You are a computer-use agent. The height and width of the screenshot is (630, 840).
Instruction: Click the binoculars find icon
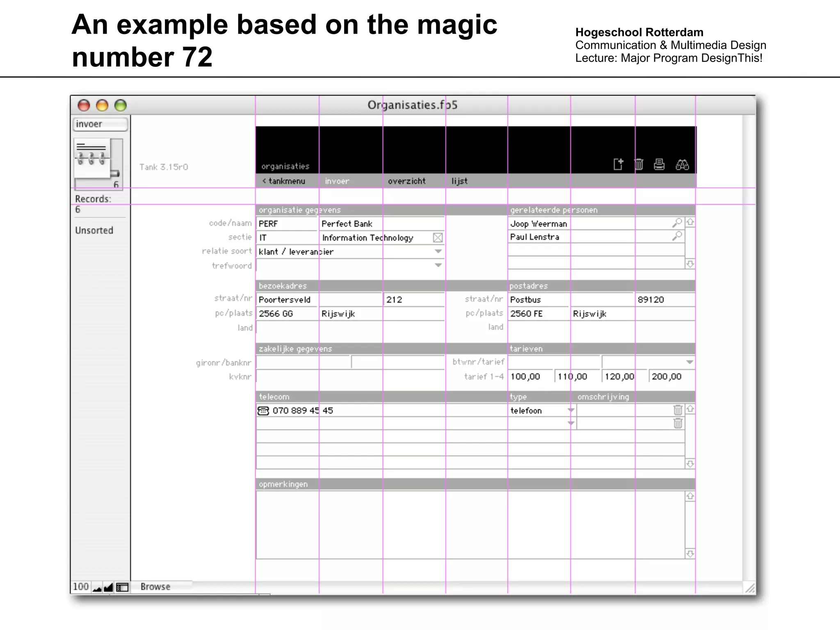click(x=682, y=165)
